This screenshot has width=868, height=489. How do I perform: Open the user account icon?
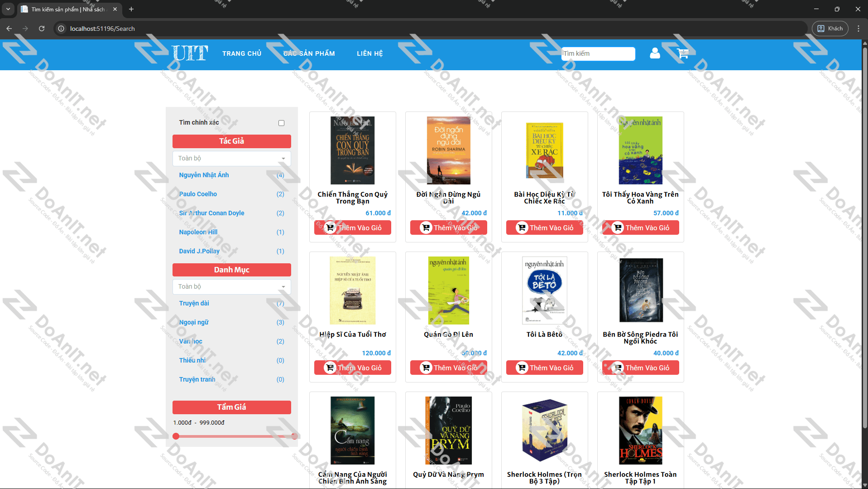(655, 53)
